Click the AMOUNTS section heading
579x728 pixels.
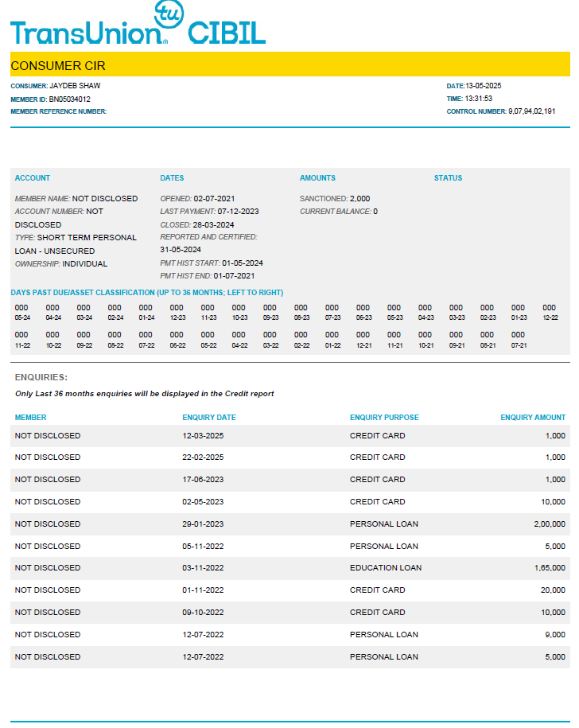click(317, 178)
